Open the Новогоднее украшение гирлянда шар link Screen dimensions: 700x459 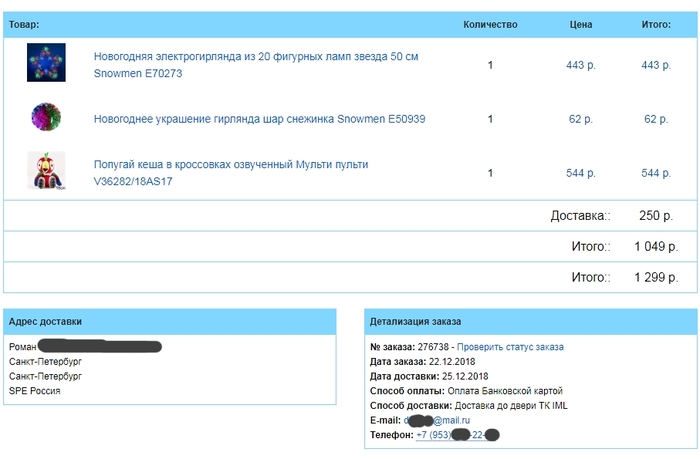coord(259,119)
